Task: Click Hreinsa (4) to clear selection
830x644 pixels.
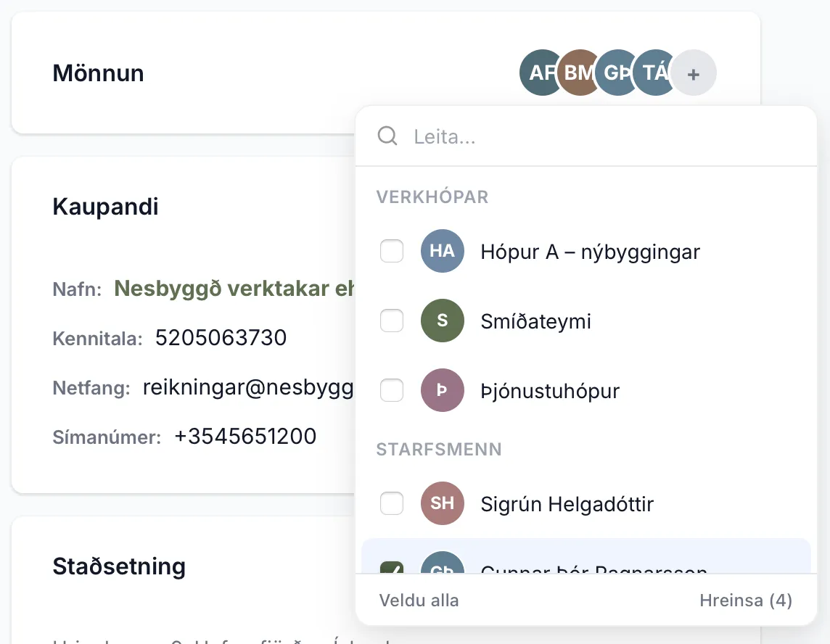Action: click(746, 600)
